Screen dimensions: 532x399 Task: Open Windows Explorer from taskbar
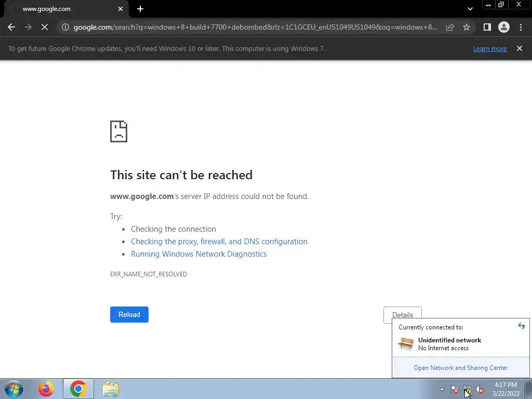tap(111, 389)
